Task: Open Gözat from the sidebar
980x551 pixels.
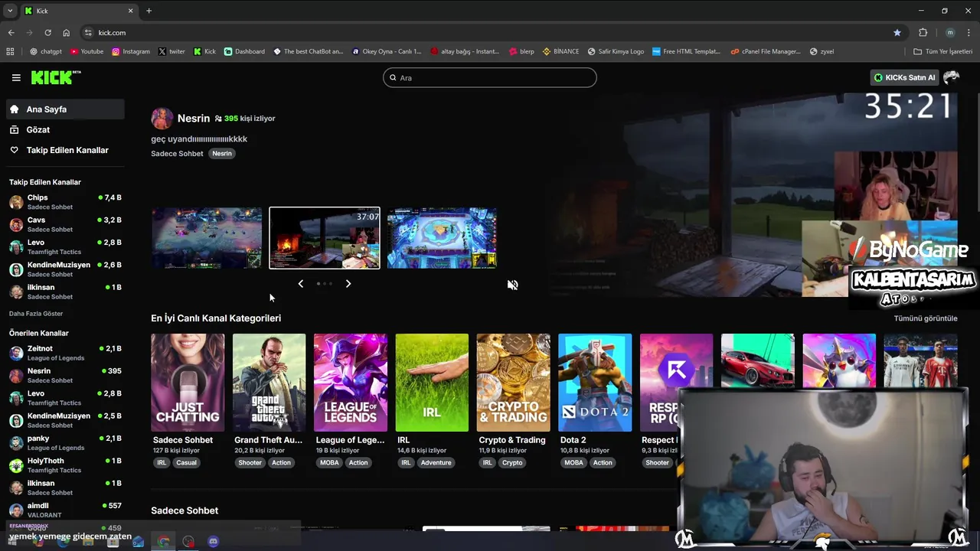Action: tap(65, 129)
